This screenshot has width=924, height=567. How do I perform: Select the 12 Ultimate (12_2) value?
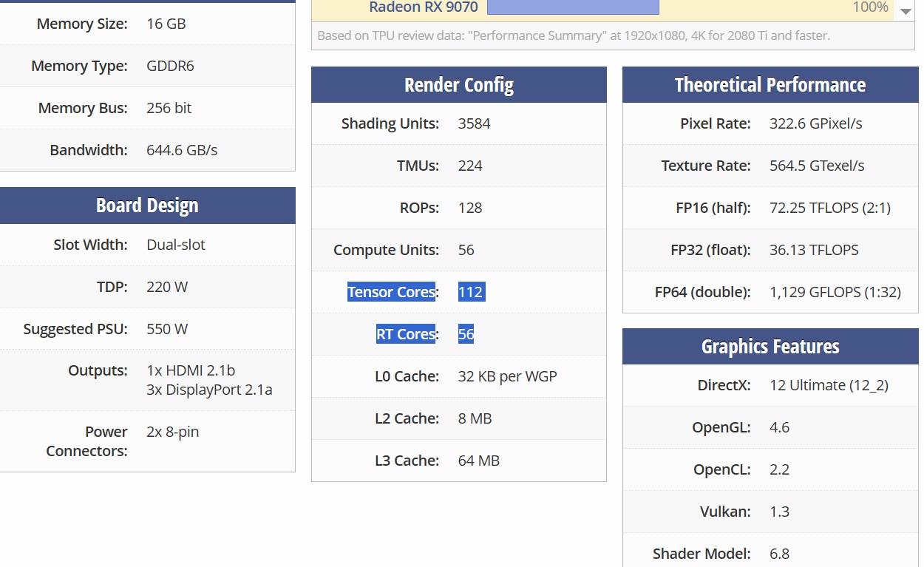(829, 385)
